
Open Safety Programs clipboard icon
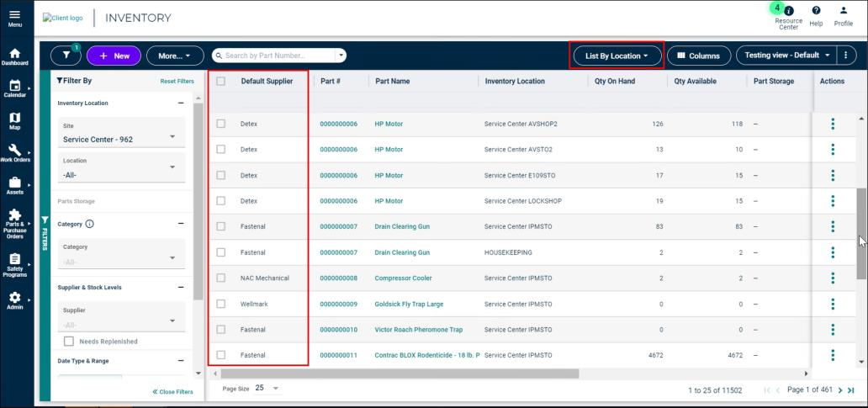[x=15, y=259]
